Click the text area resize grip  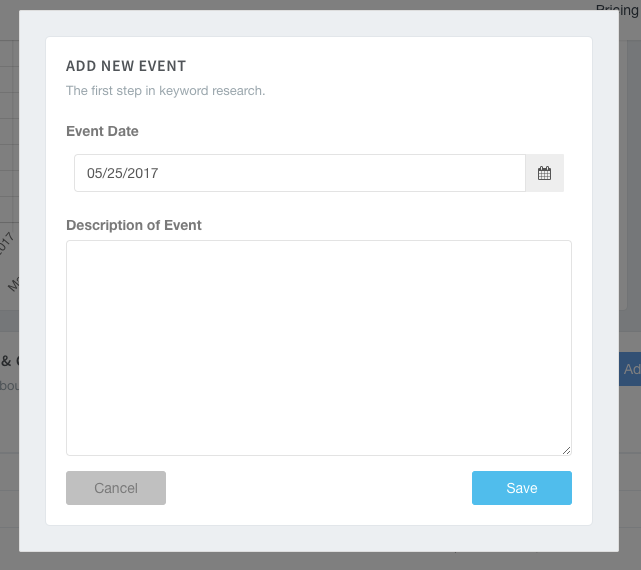(566, 450)
